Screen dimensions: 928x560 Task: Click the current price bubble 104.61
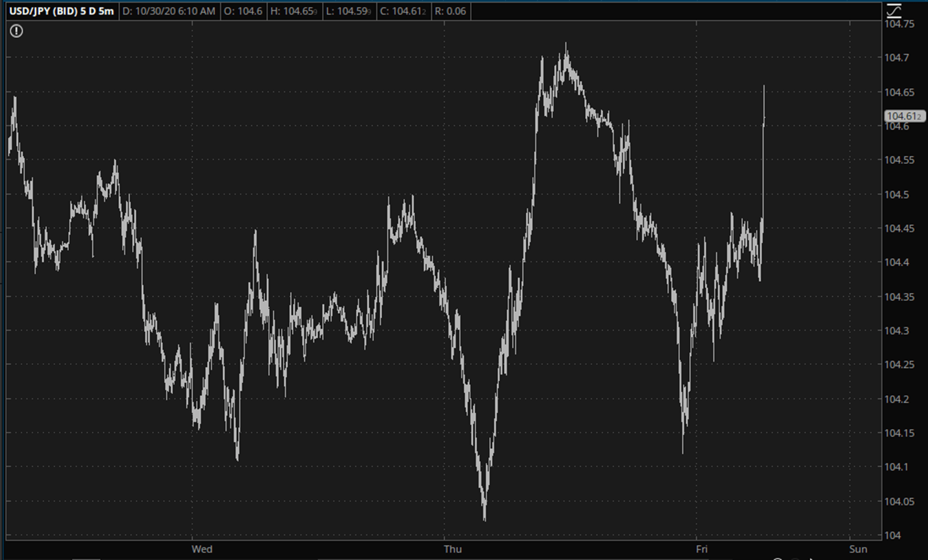click(x=904, y=116)
